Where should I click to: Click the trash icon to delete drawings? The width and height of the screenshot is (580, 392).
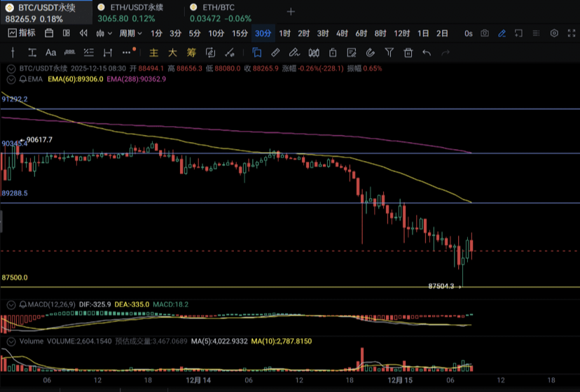[408, 52]
